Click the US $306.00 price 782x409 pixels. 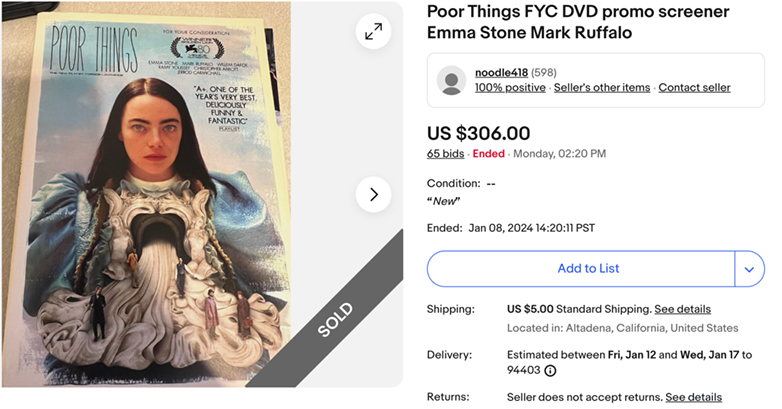click(478, 133)
